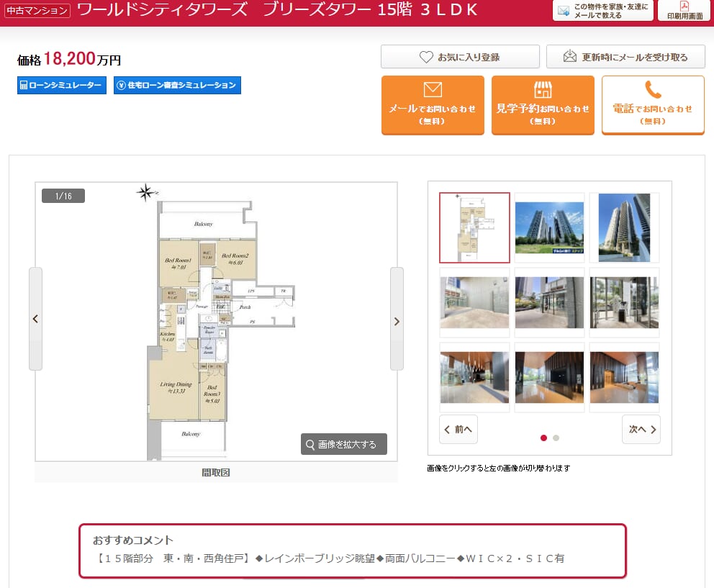Click the heart icon to add to favorites

point(426,57)
